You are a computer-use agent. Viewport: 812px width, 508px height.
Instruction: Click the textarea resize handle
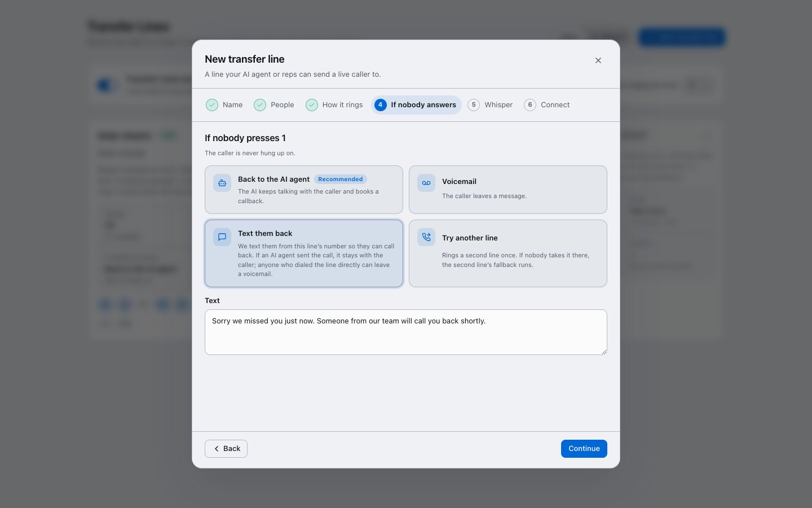click(604, 352)
